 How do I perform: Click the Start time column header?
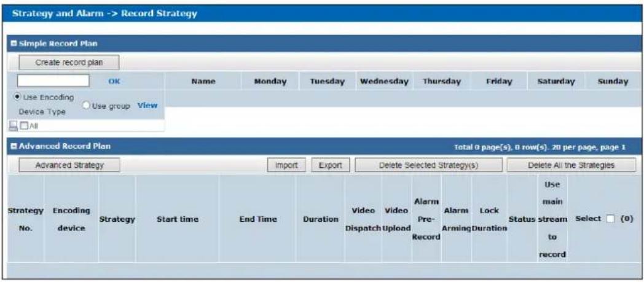click(x=178, y=219)
